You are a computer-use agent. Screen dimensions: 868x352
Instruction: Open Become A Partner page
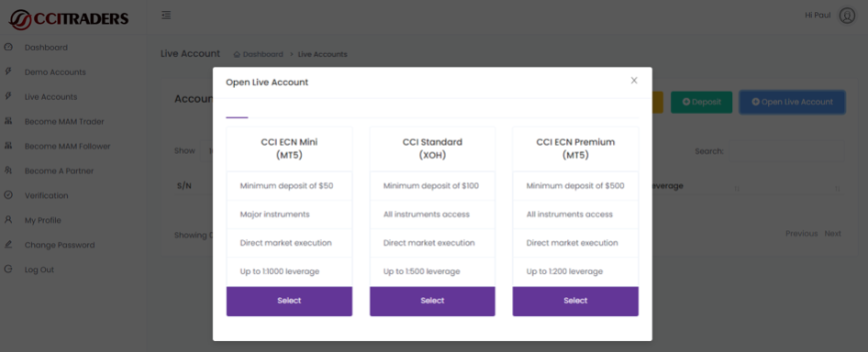[60, 170]
